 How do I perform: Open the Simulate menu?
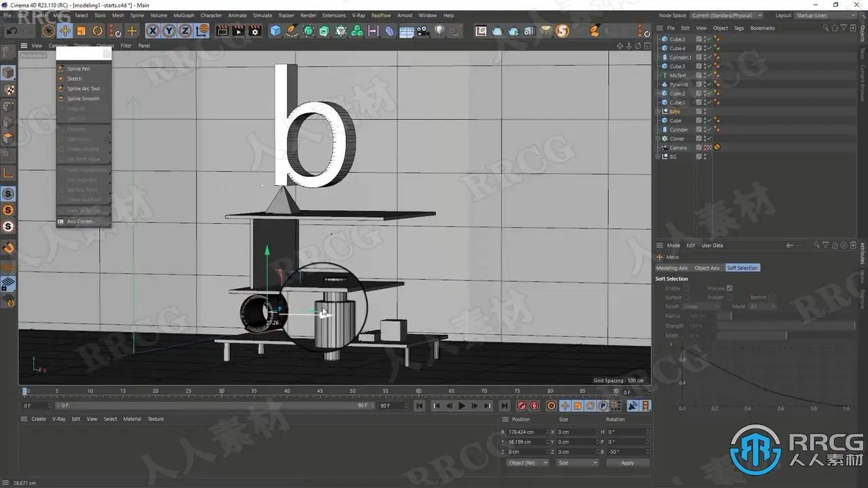pyautogui.click(x=262, y=15)
